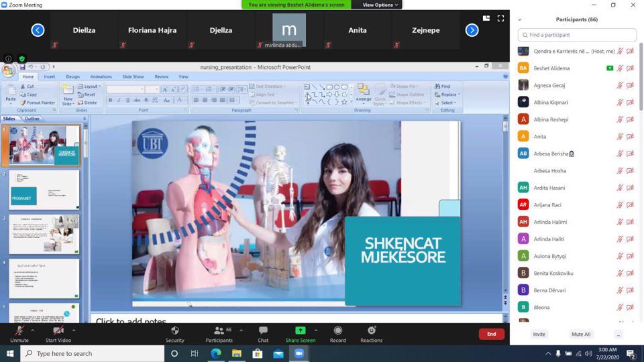
Task: Toggle Start Video camera on
Action: [58, 331]
